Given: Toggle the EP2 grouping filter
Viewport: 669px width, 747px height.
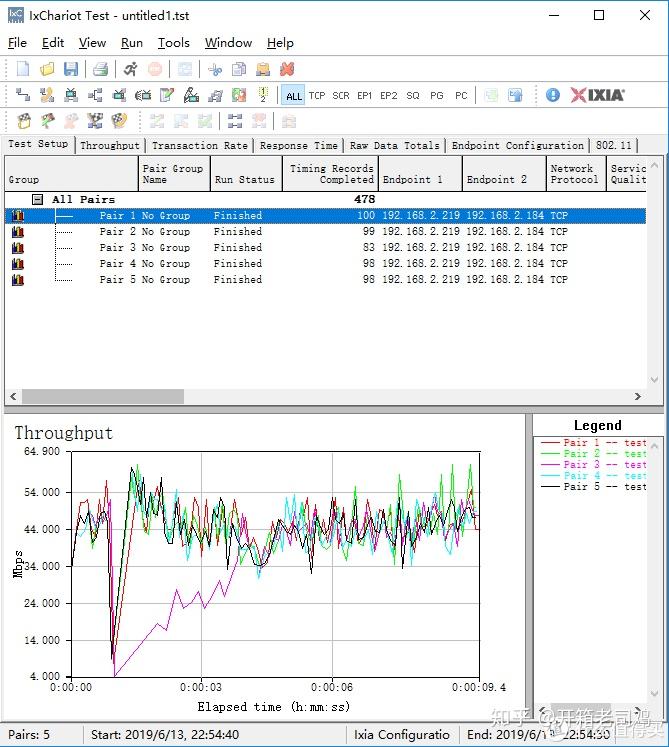Looking at the screenshot, I should [x=389, y=96].
